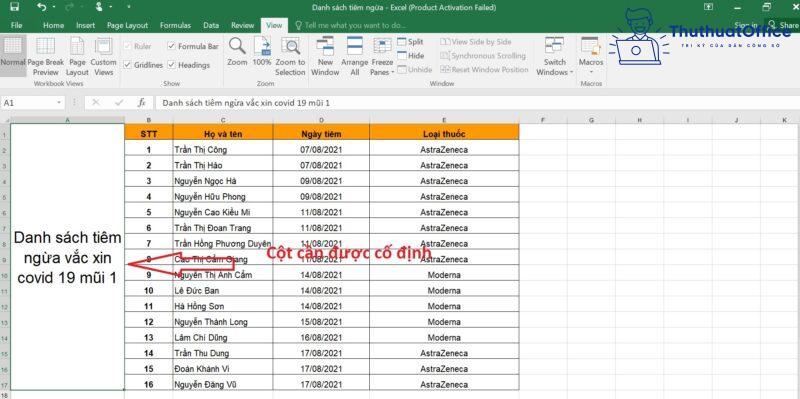This screenshot has width=800, height=399.
Task: Switch to Page Layout view
Action: [77, 56]
